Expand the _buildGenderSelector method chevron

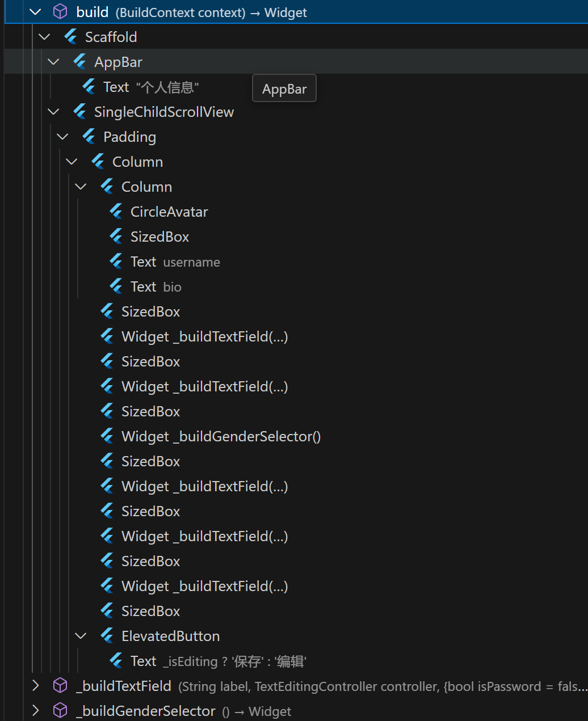pyautogui.click(x=35, y=711)
